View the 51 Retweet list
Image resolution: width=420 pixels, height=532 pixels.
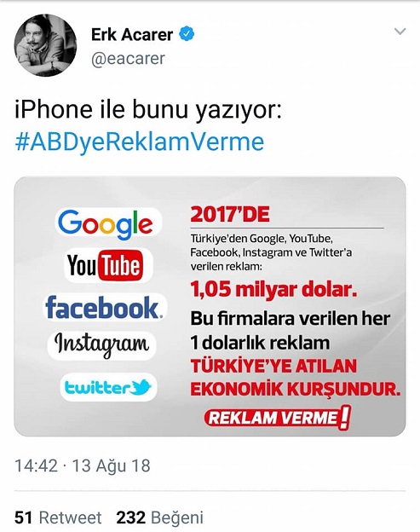coord(58,518)
